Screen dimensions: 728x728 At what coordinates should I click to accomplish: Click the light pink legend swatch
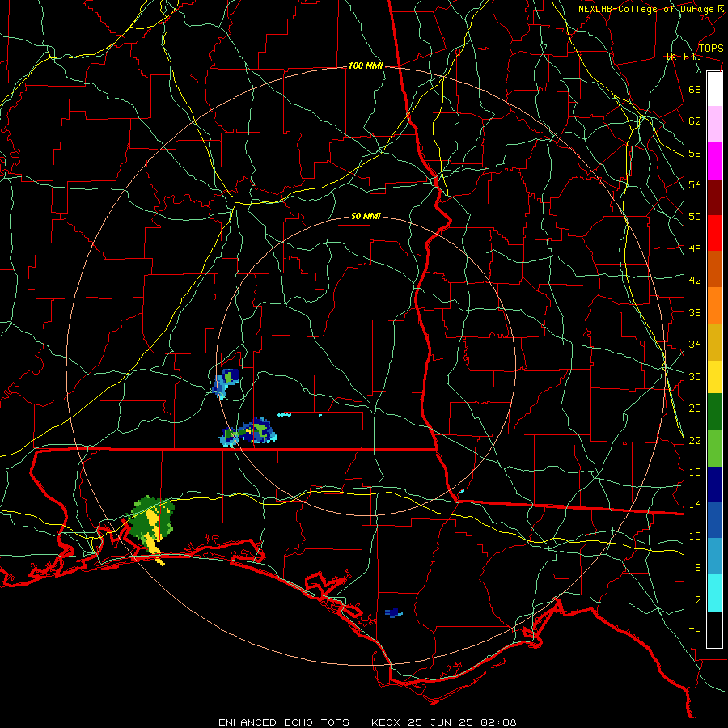tap(714, 125)
